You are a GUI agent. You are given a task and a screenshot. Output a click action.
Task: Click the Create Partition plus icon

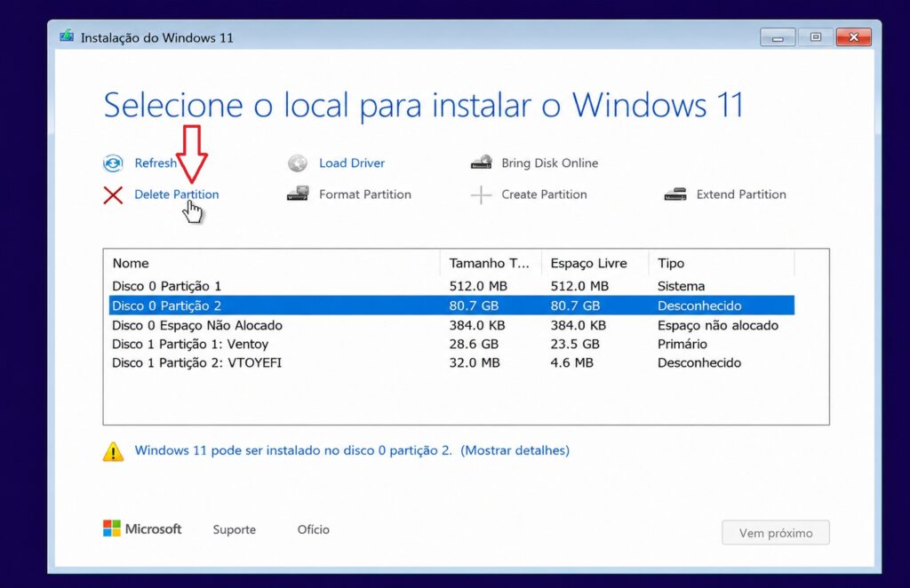point(481,195)
